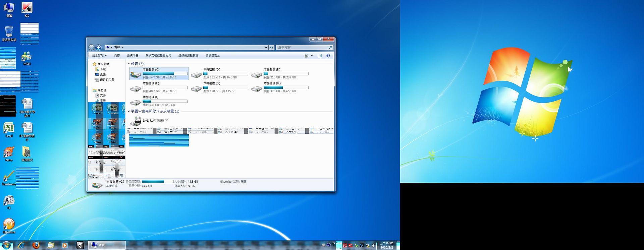644x250 pixels.
Task: Select the 本機磁碟 (C:) drive
Action: [x=159, y=73]
